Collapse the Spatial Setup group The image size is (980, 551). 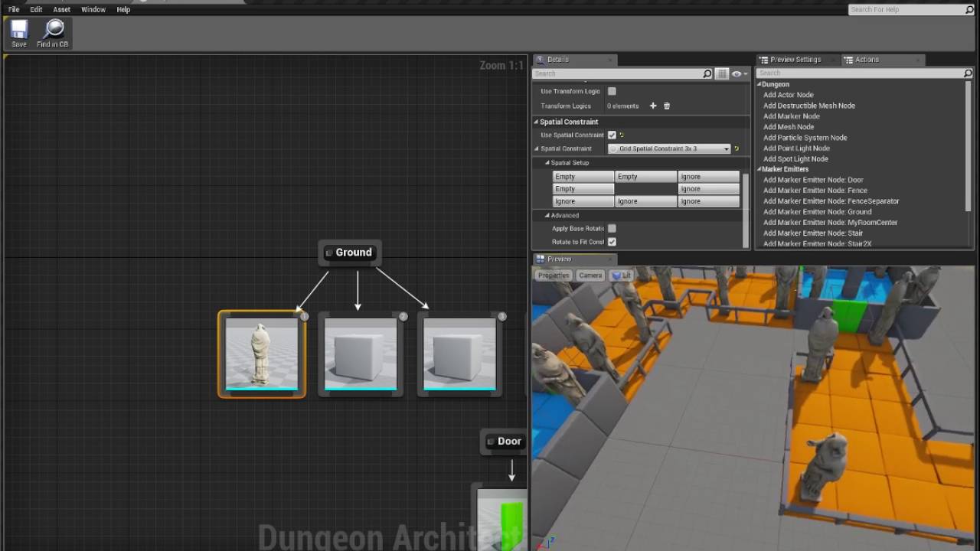pyautogui.click(x=547, y=163)
